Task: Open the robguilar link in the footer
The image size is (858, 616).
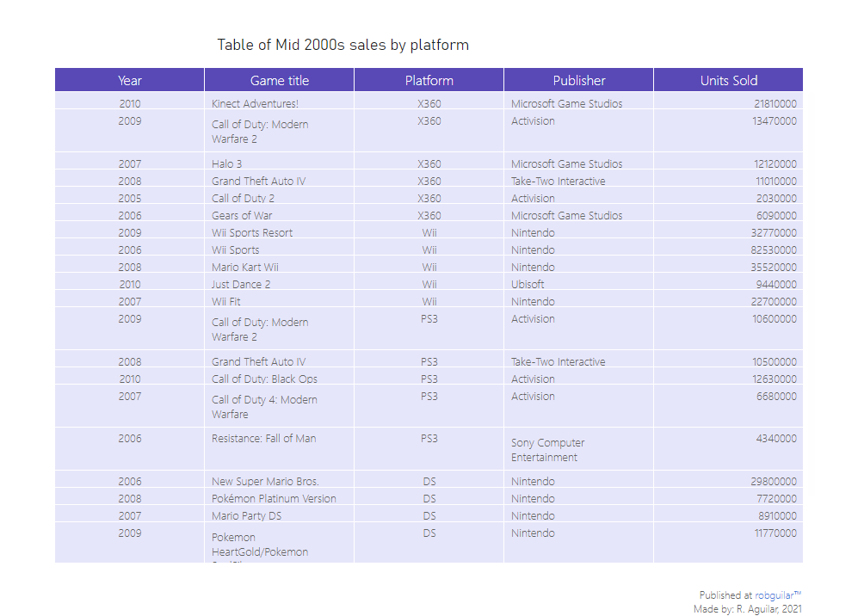Action: pyautogui.click(x=778, y=595)
